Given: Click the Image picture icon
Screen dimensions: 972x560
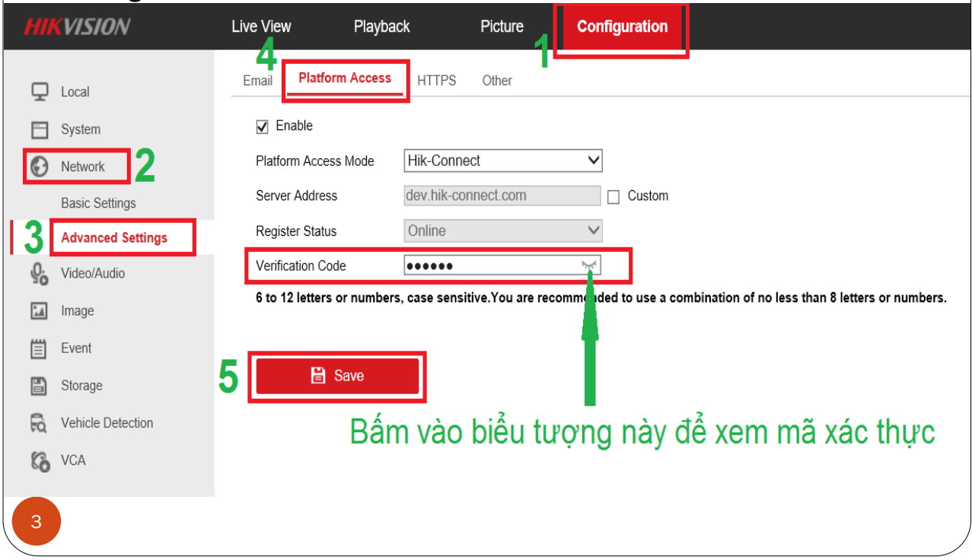Looking at the screenshot, I should click(39, 310).
